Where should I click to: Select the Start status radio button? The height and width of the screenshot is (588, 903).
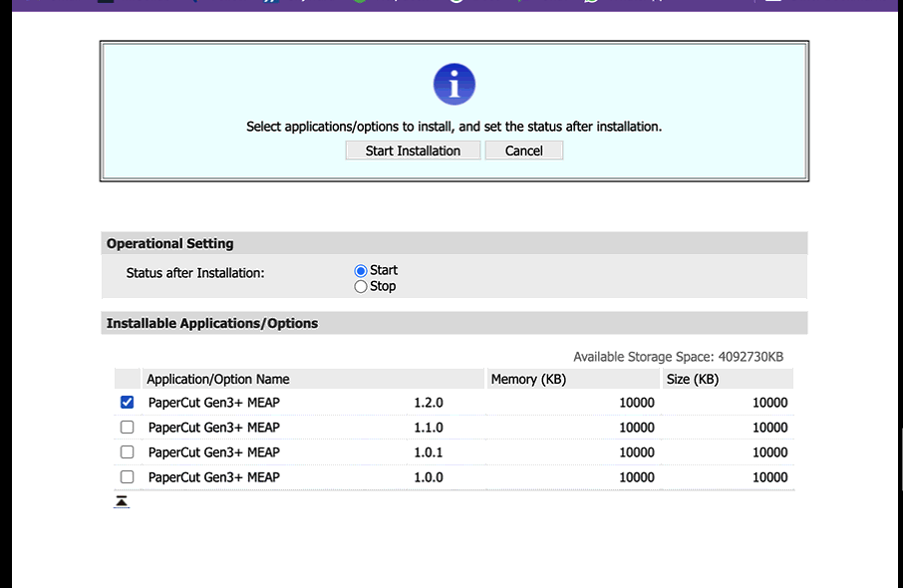pyautogui.click(x=361, y=271)
